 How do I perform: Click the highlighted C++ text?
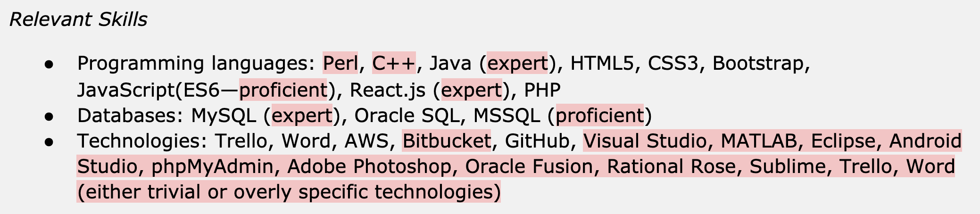coord(394,63)
